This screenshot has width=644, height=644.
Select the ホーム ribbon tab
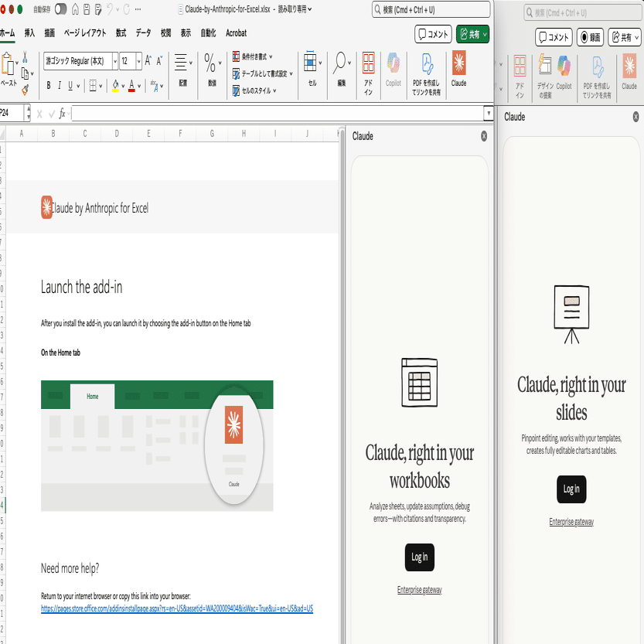[x=7, y=32]
